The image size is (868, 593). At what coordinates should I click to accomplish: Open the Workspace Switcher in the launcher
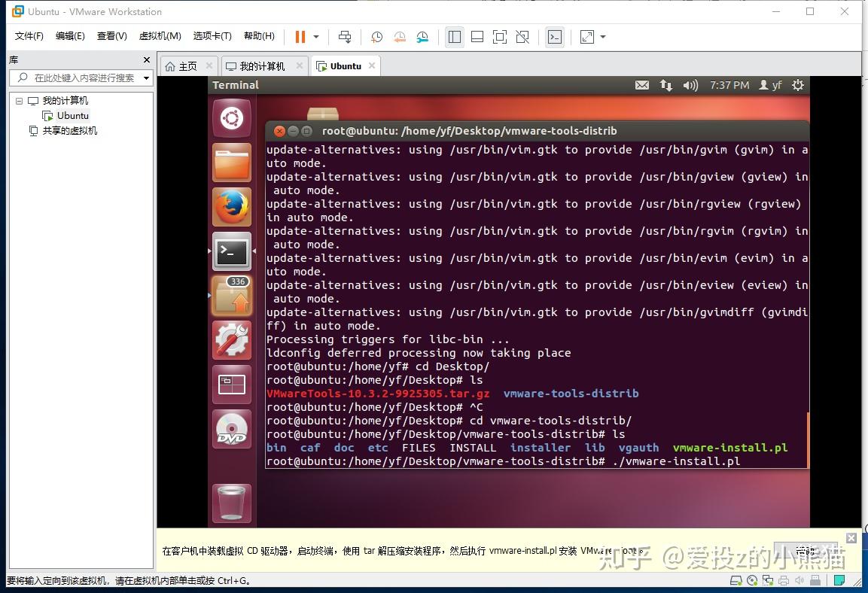pos(231,385)
